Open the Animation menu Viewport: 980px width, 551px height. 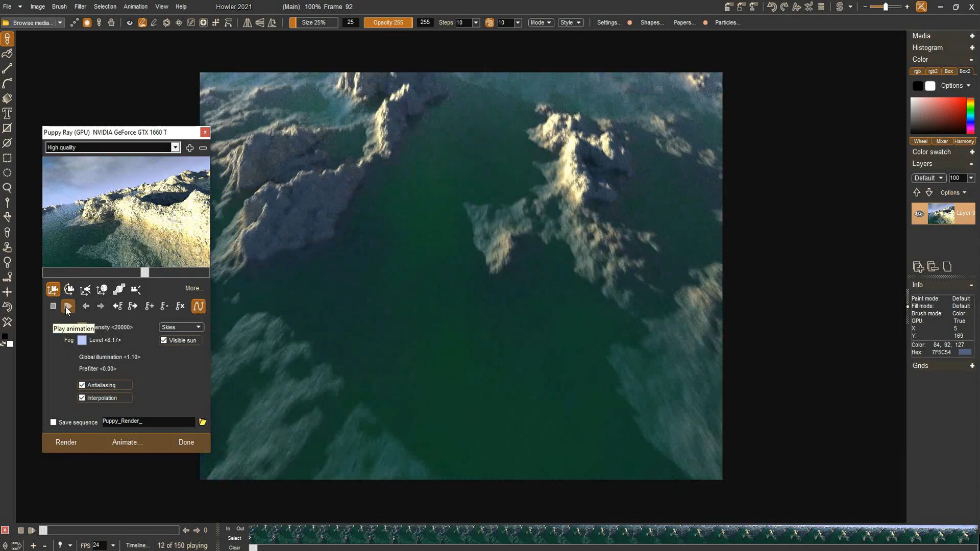click(x=135, y=7)
